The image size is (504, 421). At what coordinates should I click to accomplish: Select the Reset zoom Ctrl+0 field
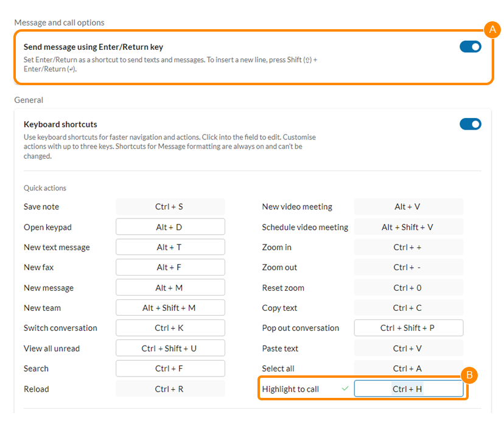(408, 287)
